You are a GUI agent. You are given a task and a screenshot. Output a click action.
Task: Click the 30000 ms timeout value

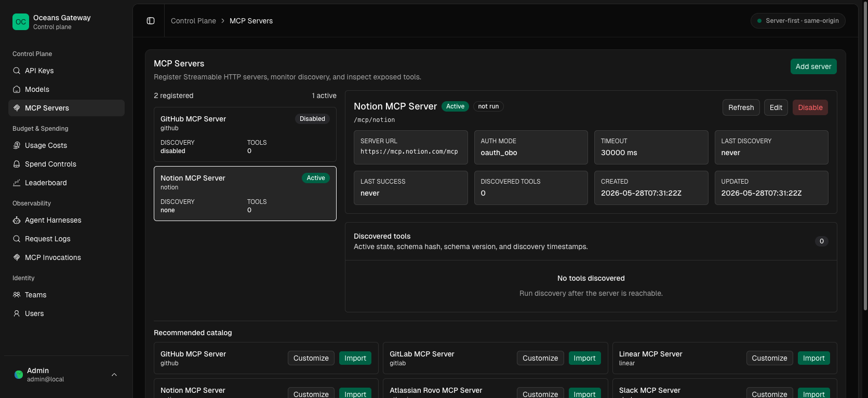tap(619, 153)
